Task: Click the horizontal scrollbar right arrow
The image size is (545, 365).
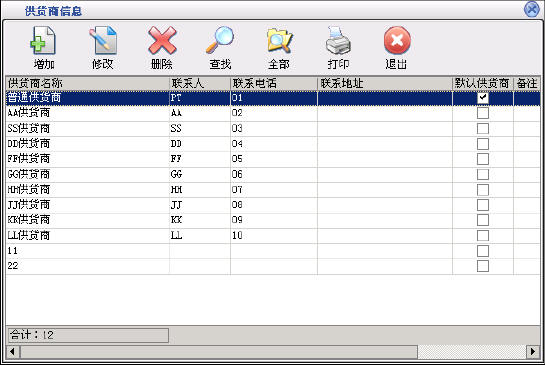Action: click(x=533, y=352)
